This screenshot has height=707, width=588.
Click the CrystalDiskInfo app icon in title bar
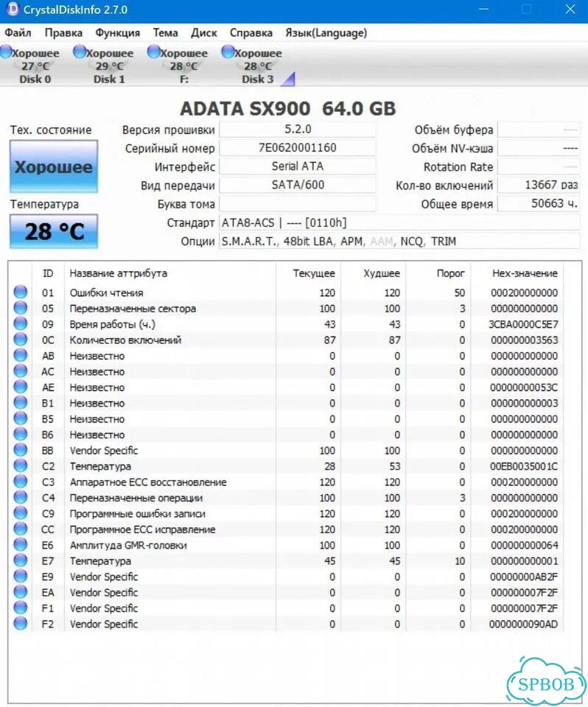pos(13,9)
